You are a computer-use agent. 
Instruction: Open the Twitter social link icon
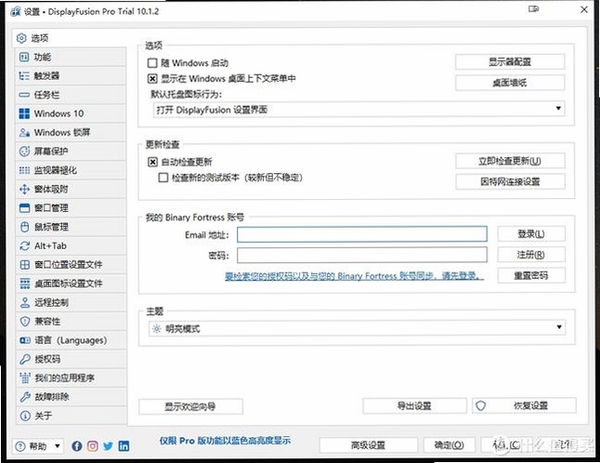point(108,446)
